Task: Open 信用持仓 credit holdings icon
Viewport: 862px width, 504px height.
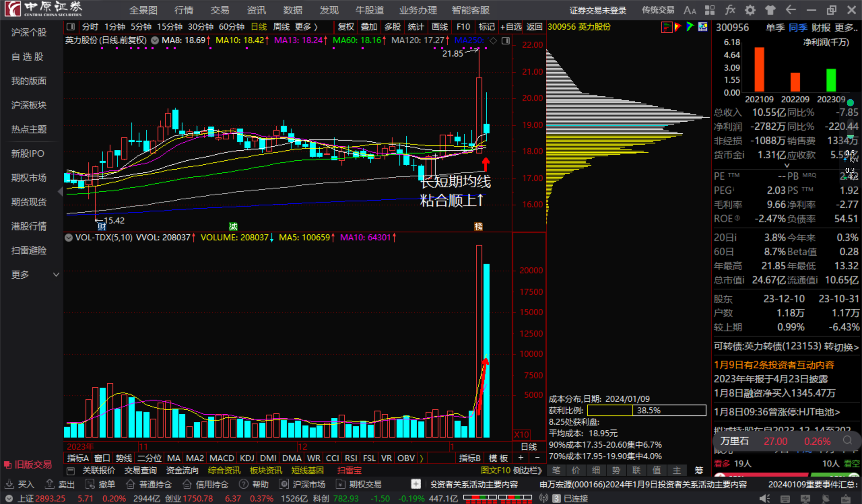Action: 187,484
